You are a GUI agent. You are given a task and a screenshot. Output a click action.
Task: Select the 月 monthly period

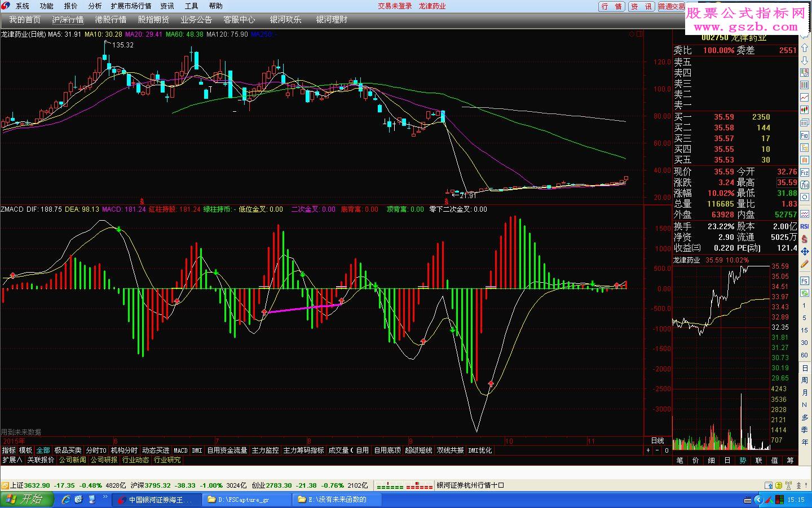805,392
